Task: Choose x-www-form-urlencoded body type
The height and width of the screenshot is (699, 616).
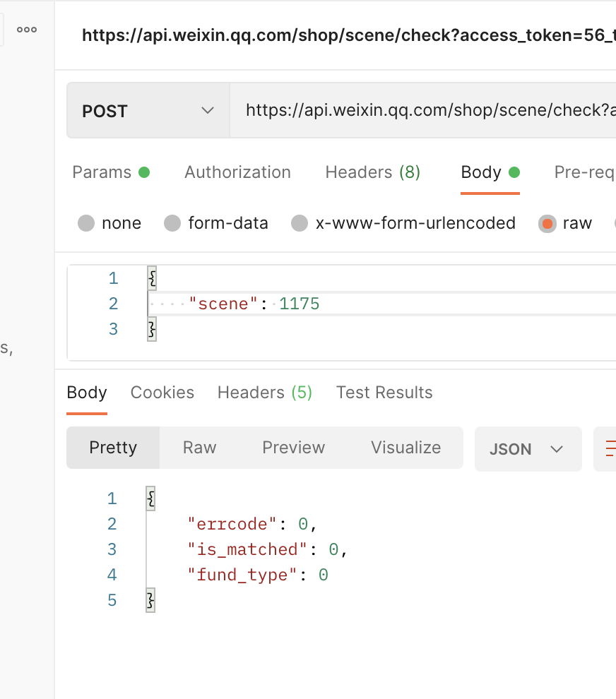Action: coord(300,224)
